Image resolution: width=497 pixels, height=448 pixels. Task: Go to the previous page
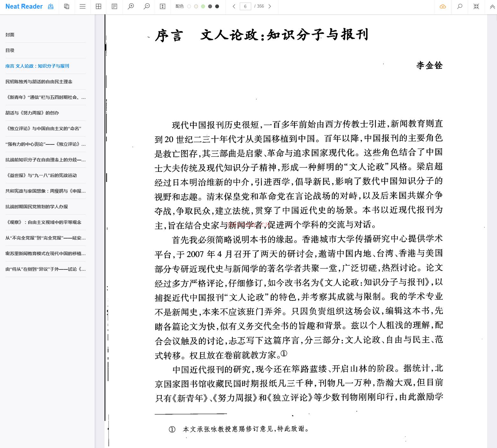pos(234,6)
